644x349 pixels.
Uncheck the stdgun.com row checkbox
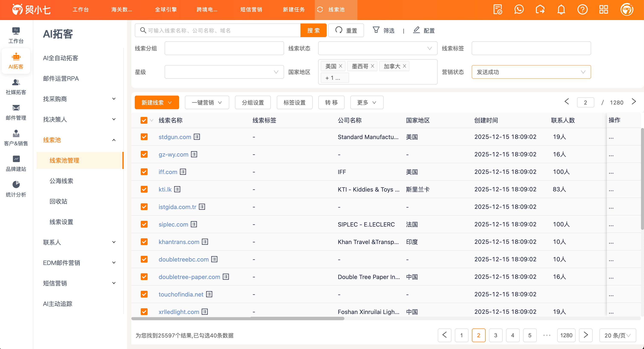[144, 137]
